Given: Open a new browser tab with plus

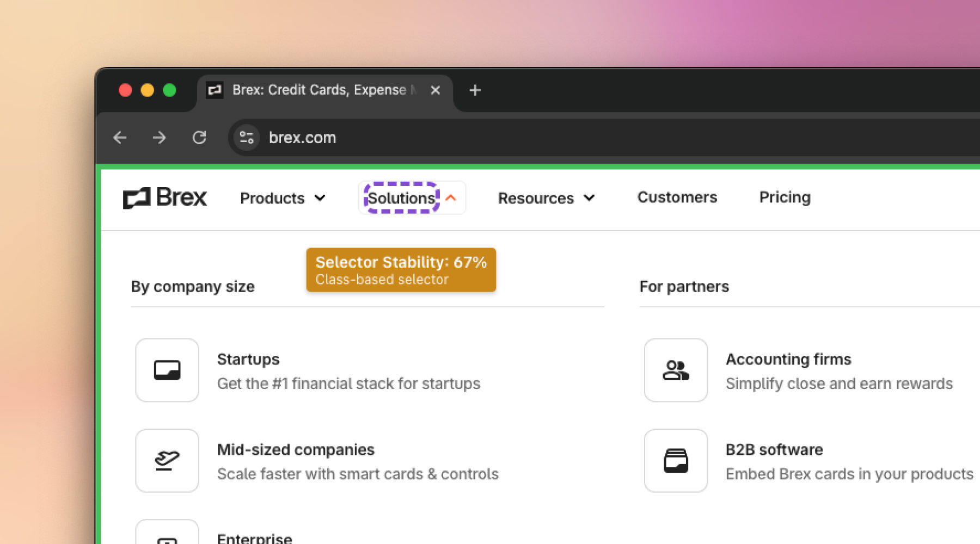Looking at the screenshot, I should tap(475, 90).
